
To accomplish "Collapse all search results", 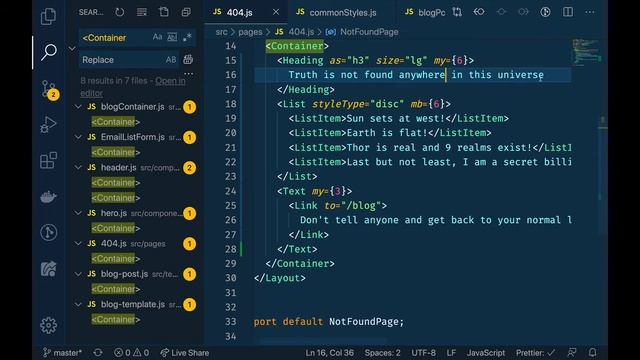I will [186, 12].
